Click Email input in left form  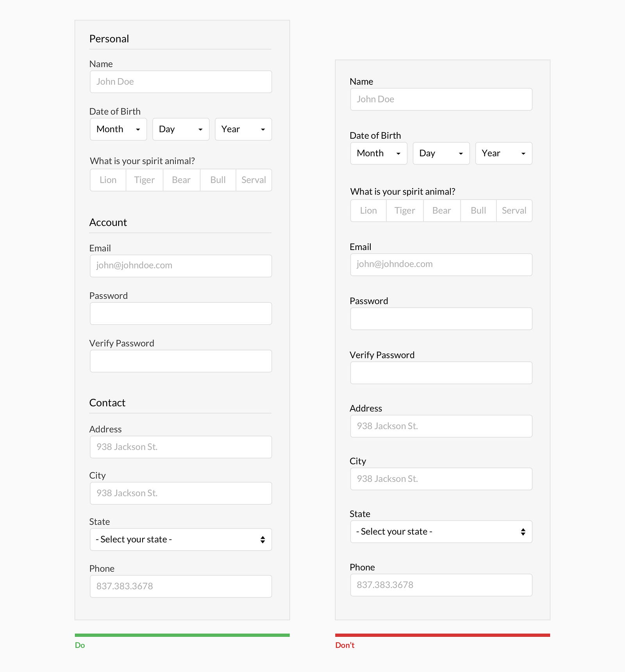click(181, 266)
